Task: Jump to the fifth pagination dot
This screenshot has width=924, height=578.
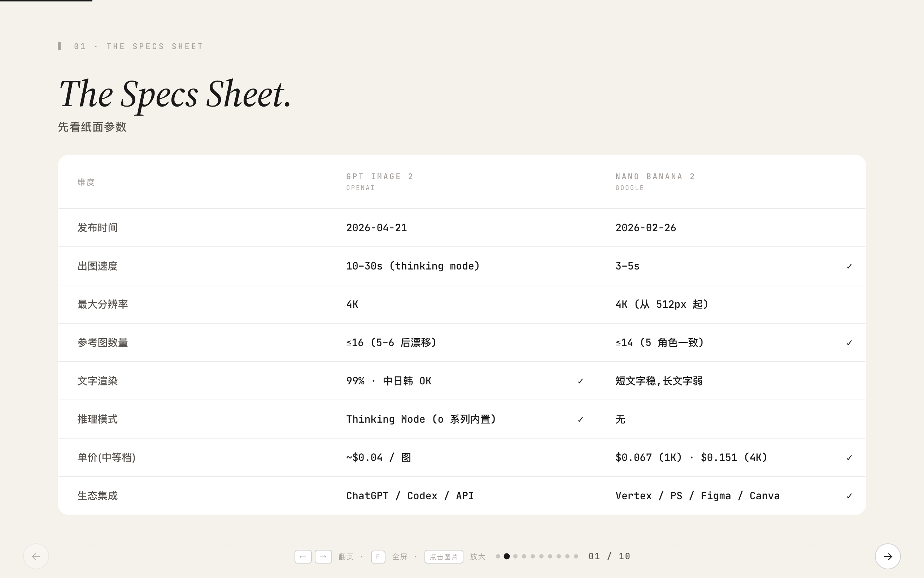Action: click(x=533, y=556)
